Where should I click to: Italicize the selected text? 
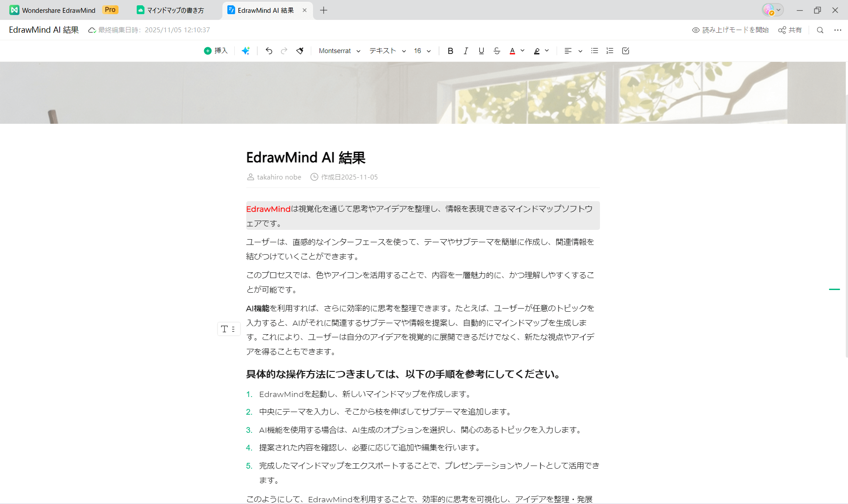point(466,50)
